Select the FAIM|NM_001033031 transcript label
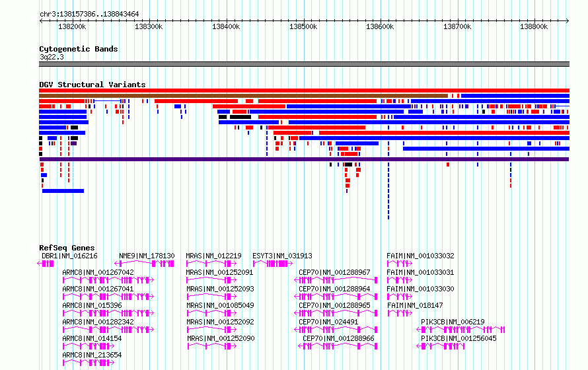Image resolution: width=588 pixels, height=370 pixels. point(420,272)
